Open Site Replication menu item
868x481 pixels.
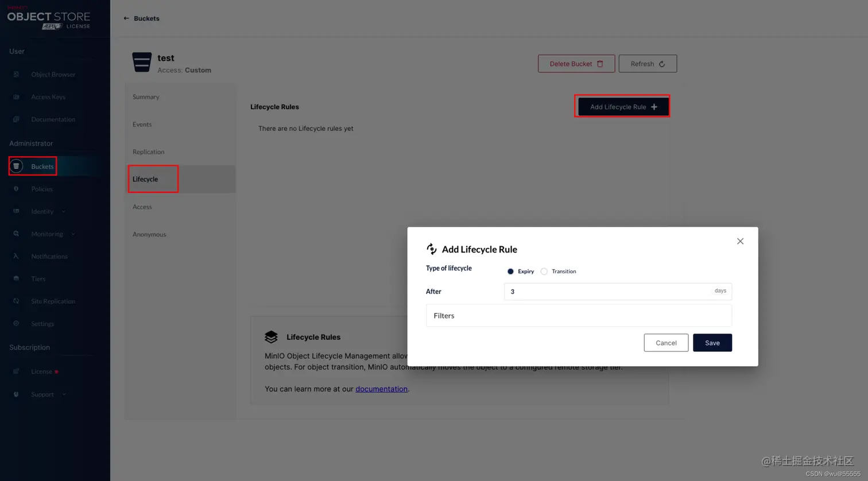coord(53,301)
